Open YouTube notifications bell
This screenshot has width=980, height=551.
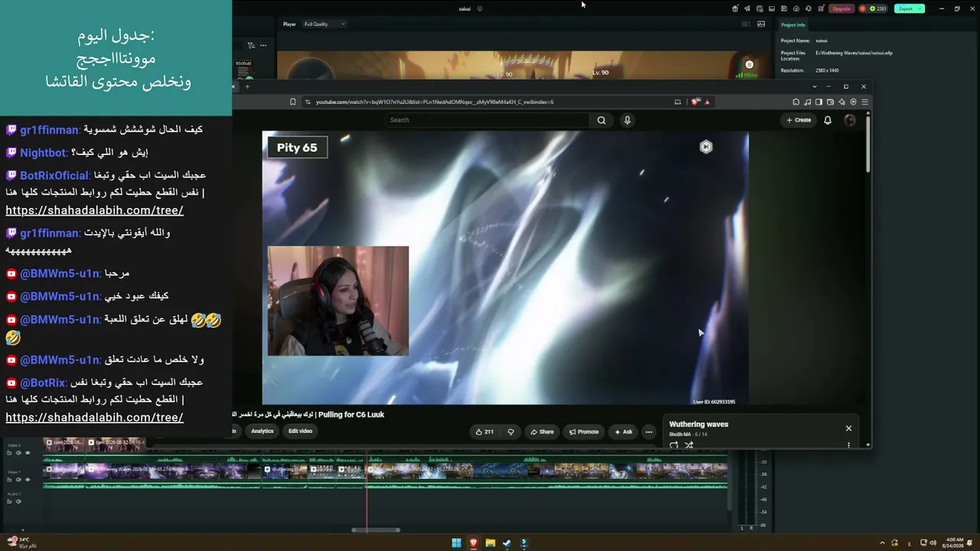click(828, 120)
